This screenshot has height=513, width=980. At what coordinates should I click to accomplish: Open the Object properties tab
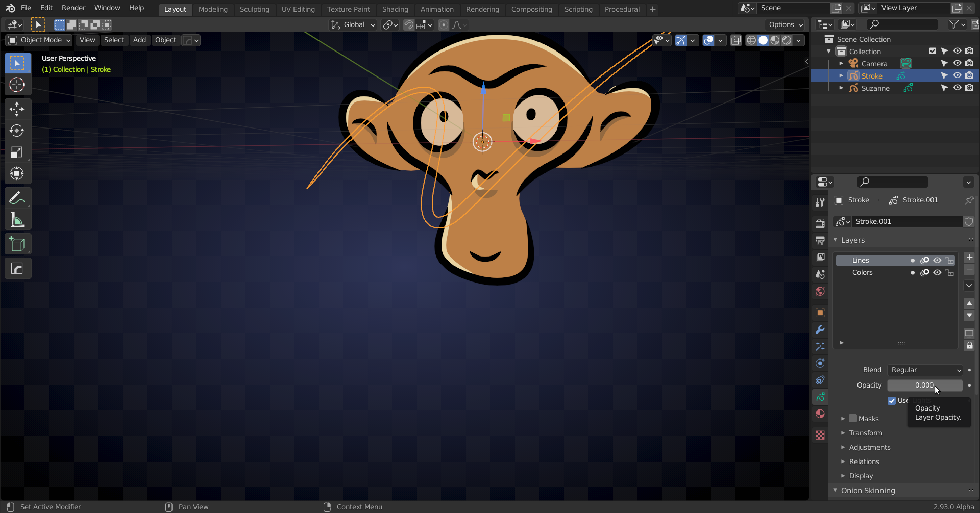pyautogui.click(x=820, y=313)
